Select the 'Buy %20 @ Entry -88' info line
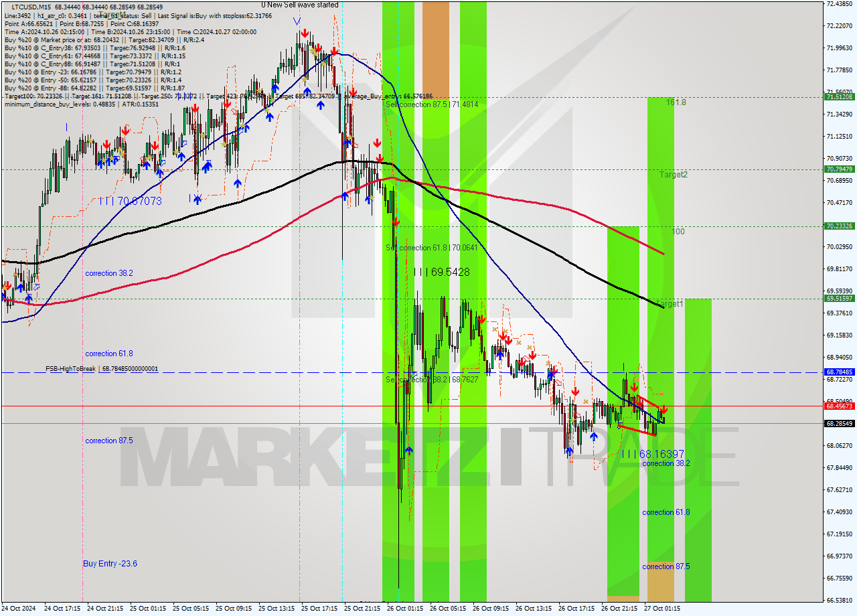Image resolution: width=857 pixels, height=616 pixels. click(x=94, y=88)
